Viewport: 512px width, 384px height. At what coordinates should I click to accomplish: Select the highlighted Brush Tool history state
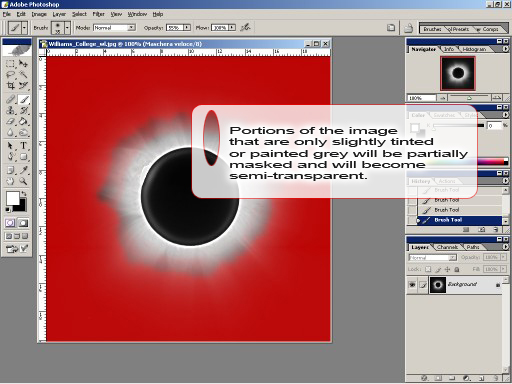459,220
